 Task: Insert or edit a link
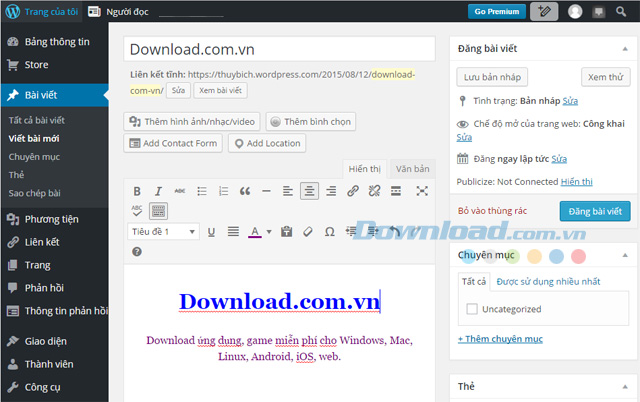[x=353, y=191]
